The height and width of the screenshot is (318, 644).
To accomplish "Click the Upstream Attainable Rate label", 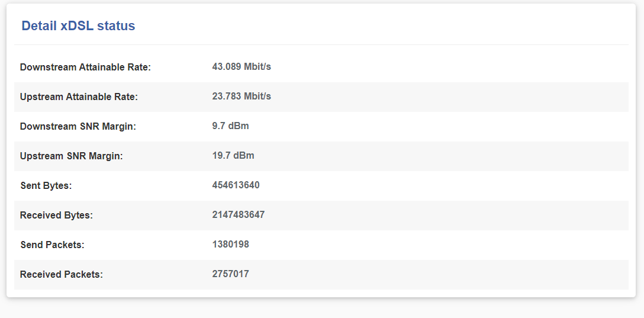I will (x=79, y=97).
